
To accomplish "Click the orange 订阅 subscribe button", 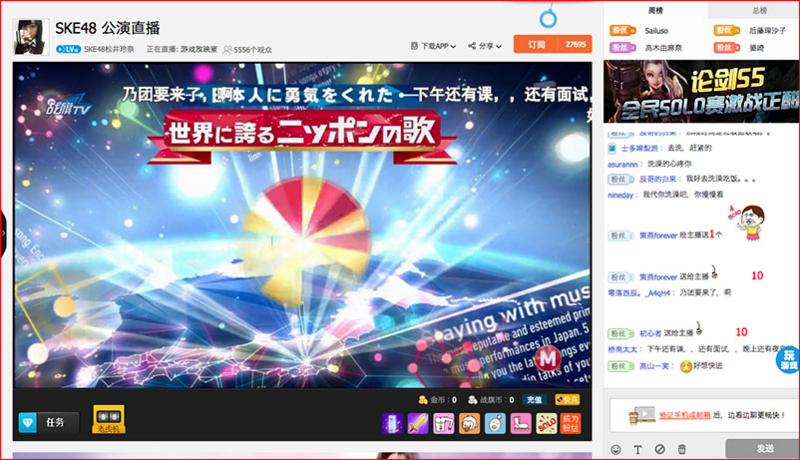I will pyautogui.click(x=536, y=44).
